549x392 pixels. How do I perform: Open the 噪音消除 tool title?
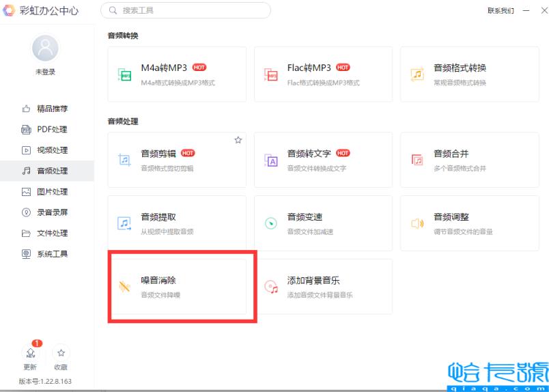coord(158,280)
